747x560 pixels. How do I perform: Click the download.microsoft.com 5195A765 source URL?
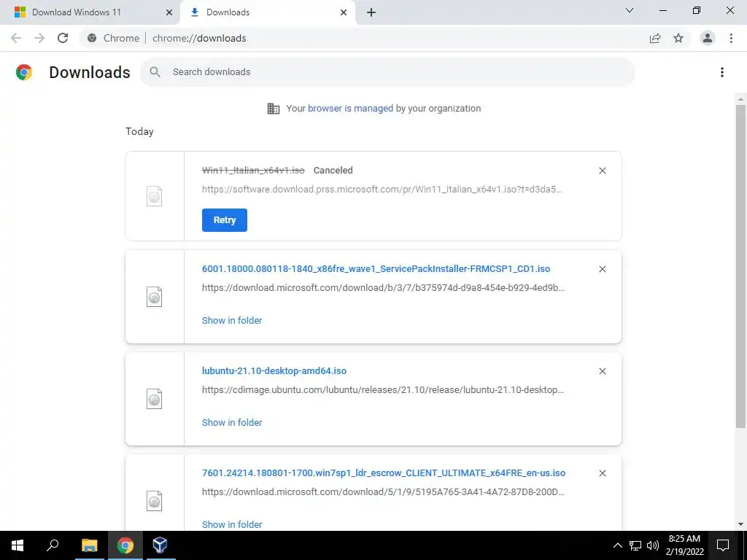(383, 491)
